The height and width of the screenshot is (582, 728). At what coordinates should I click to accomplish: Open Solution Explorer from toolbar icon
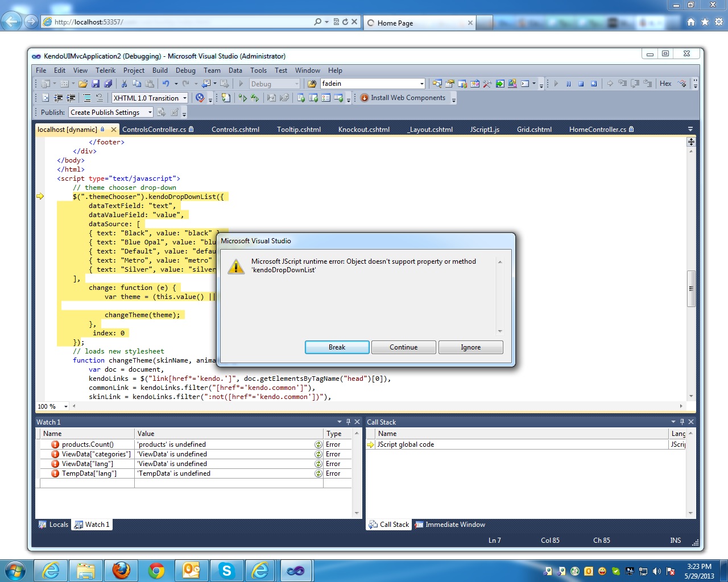click(x=437, y=84)
